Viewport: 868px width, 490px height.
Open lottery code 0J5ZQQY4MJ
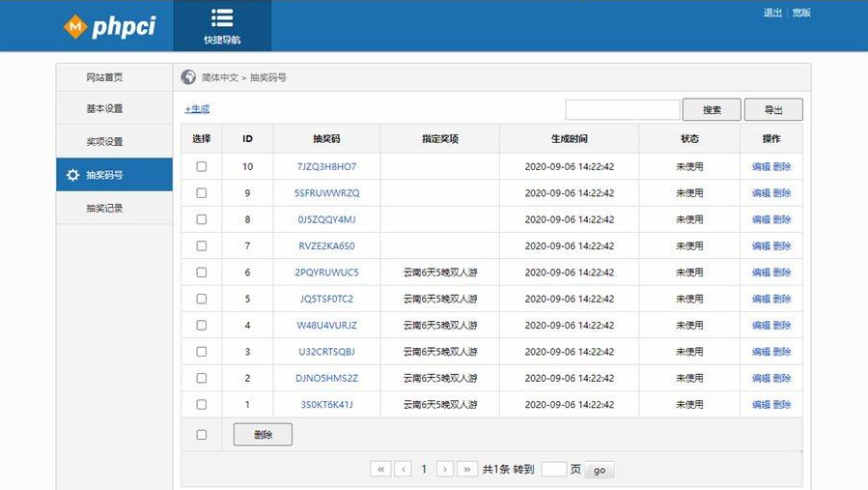coord(326,219)
